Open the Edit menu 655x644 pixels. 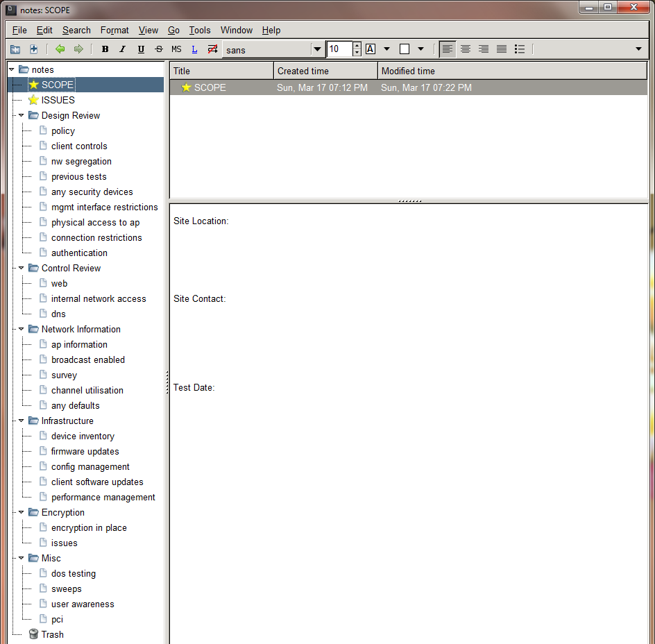tap(44, 31)
